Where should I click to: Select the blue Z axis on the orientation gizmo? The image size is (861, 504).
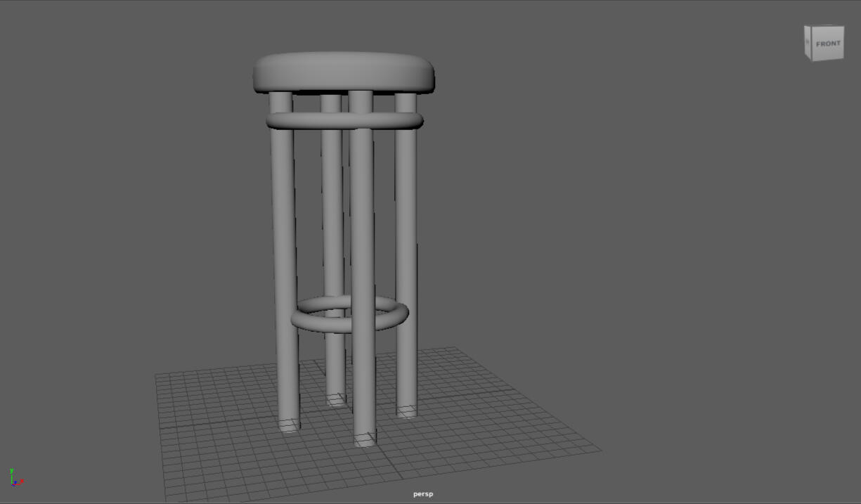16,485
